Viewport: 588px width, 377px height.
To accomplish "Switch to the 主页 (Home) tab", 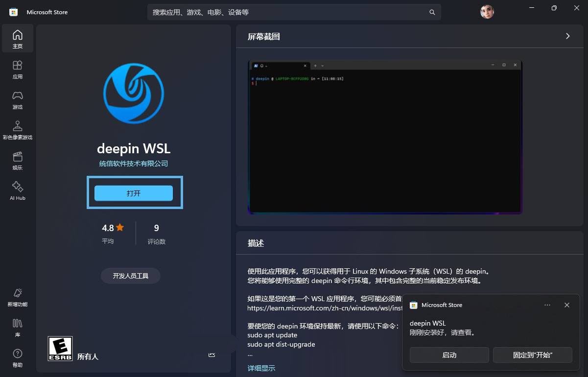I will (x=18, y=39).
